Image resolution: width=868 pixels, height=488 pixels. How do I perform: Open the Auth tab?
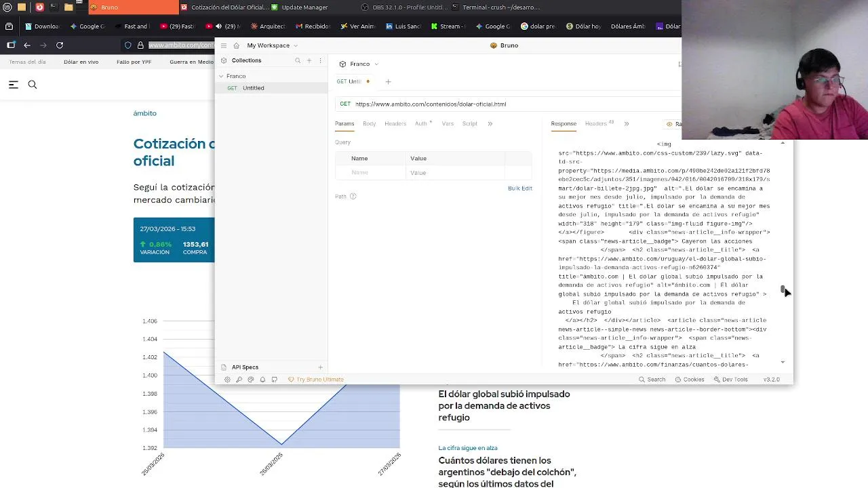tap(423, 123)
